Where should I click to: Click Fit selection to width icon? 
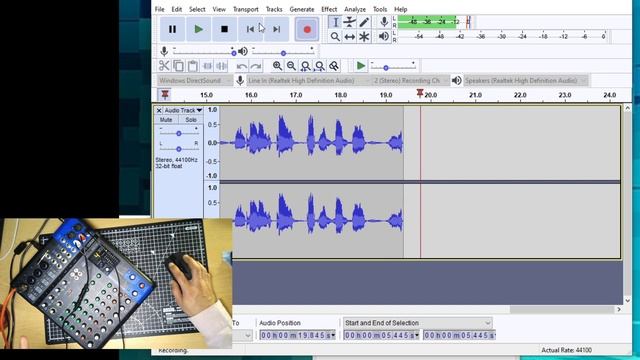[305, 66]
